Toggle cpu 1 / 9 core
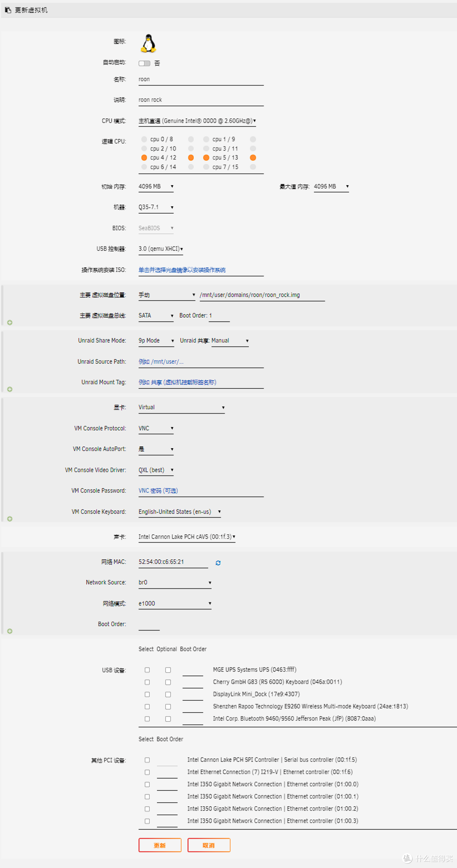 coord(206,139)
